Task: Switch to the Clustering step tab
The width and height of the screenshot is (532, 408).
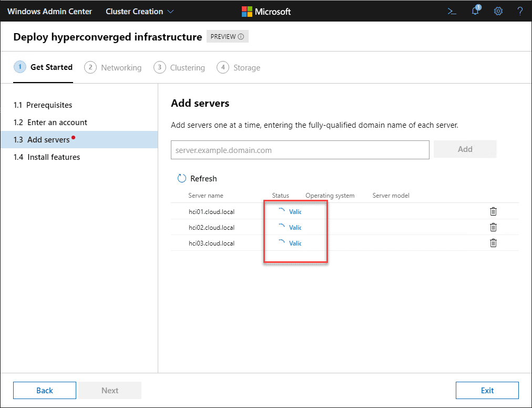Action: (x=179, y=67)
